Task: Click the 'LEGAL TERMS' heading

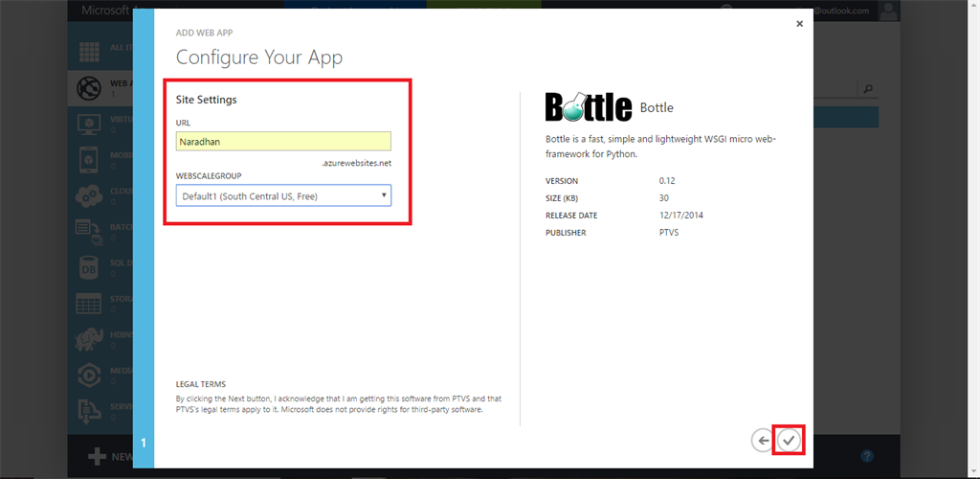Action: pyautogui.click(x=201, y=384)
